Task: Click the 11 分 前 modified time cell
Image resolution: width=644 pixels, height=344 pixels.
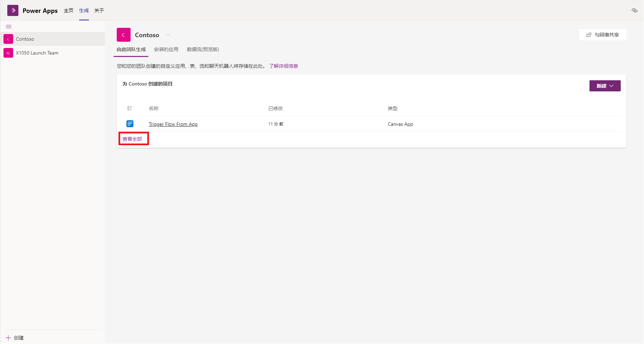Action: tap(276, 124)
